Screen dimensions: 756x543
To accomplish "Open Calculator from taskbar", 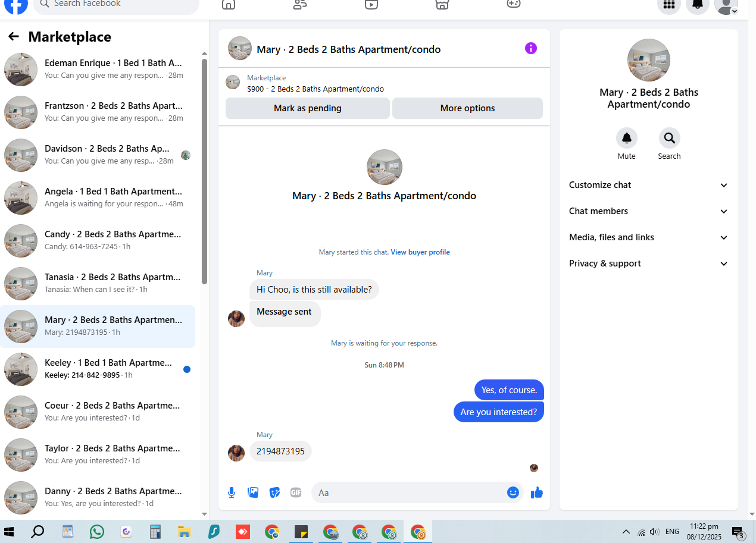I will pos(155,532).
